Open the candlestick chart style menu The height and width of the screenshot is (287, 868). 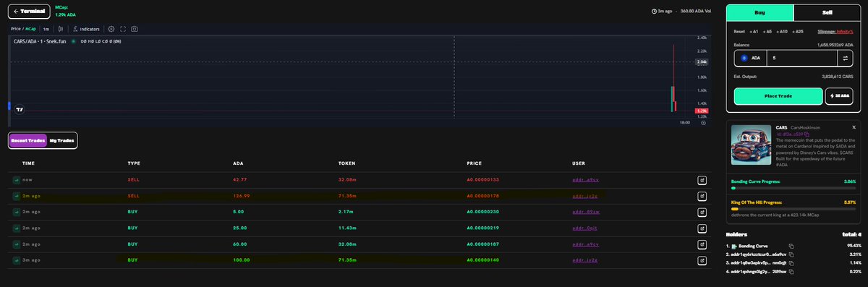[60, 29]
